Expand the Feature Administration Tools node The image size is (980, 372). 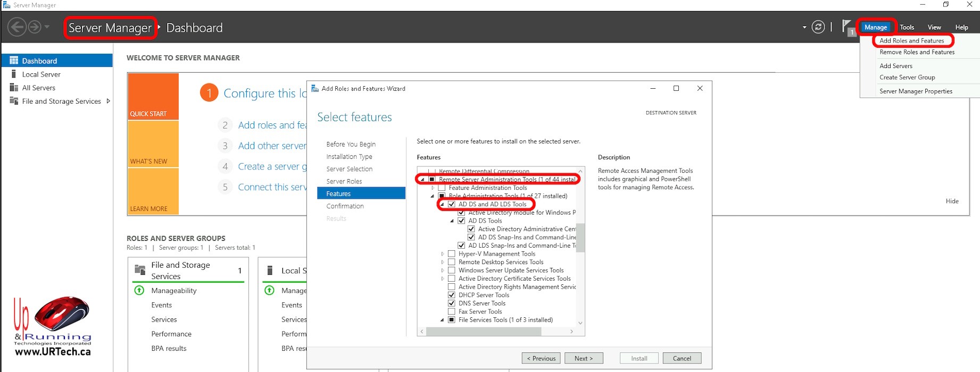point(433,188)
